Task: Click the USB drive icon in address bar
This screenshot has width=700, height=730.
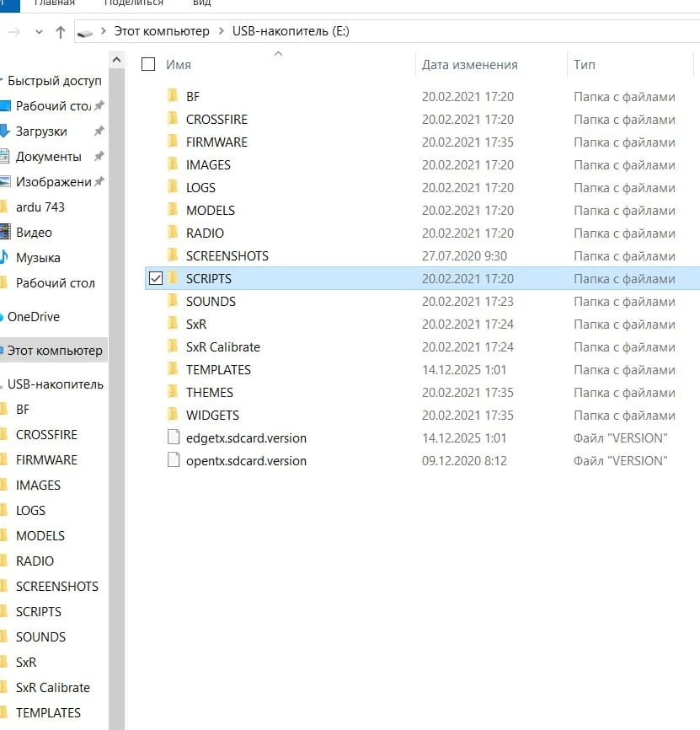Action: point(84,33)
